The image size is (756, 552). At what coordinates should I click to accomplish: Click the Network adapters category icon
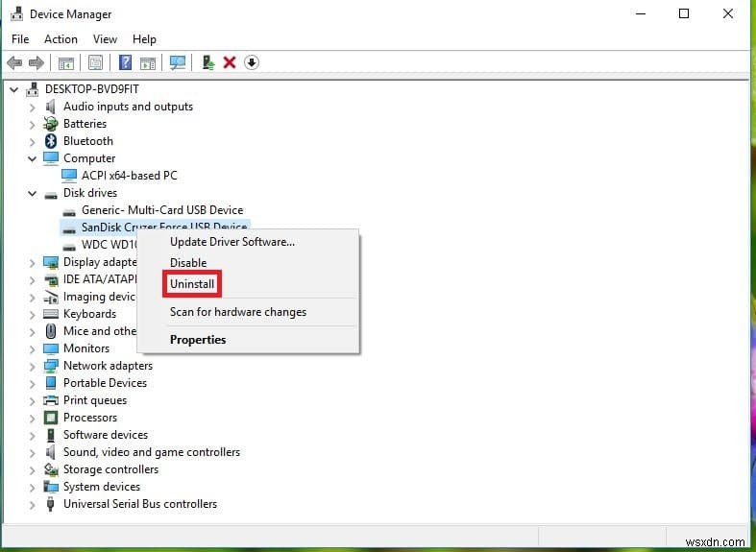pyautogui.click(x=51, y=366)
